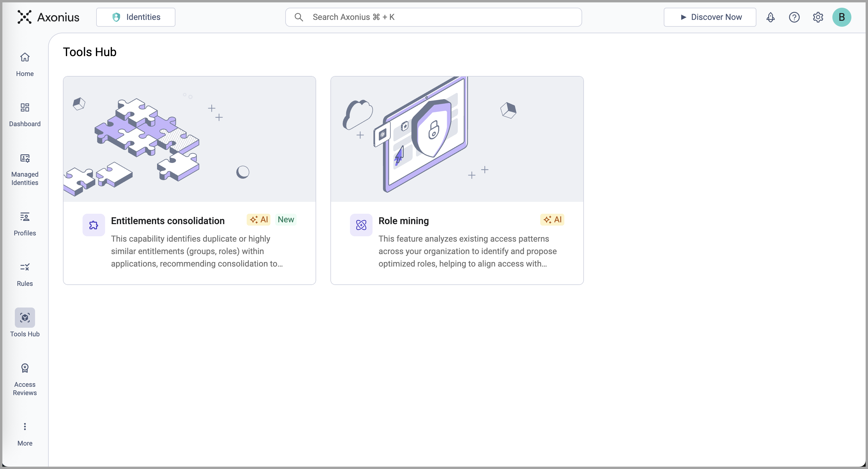Screen dimensions: 868x469
Task: Click the Tools Hub sidebar icon
Action: point(25,318)
